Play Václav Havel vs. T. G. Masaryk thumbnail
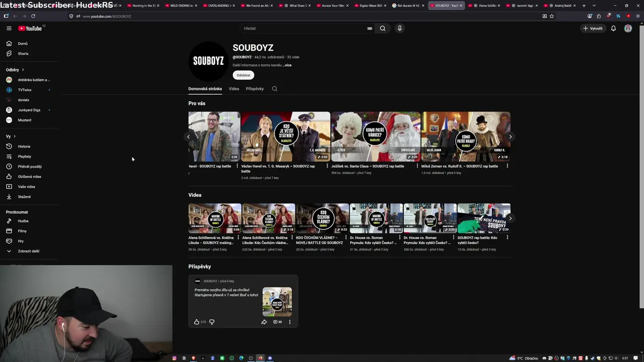This screenshot has height=362, width=644. 286,136
